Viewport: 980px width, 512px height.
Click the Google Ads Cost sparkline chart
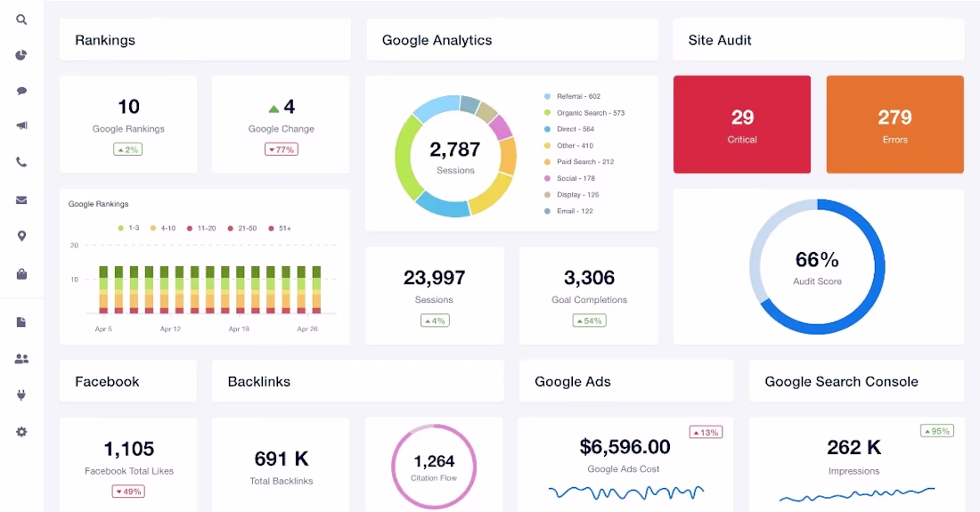coord(626,492)
